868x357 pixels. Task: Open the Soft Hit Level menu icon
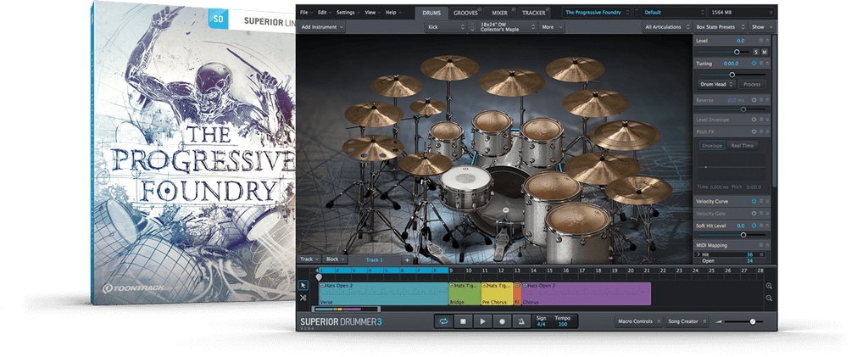tap(761, 226)
